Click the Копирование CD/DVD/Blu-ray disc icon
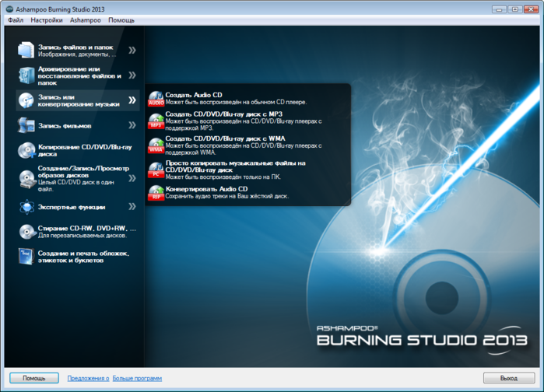This screenshot has height=392, width=544. (26, 150)
